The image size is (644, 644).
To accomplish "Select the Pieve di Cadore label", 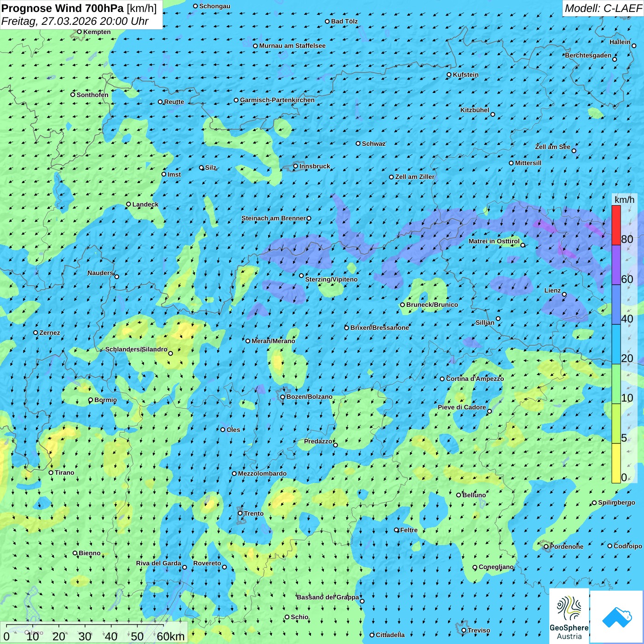I will pyautogui.click(x=462, y=407).
